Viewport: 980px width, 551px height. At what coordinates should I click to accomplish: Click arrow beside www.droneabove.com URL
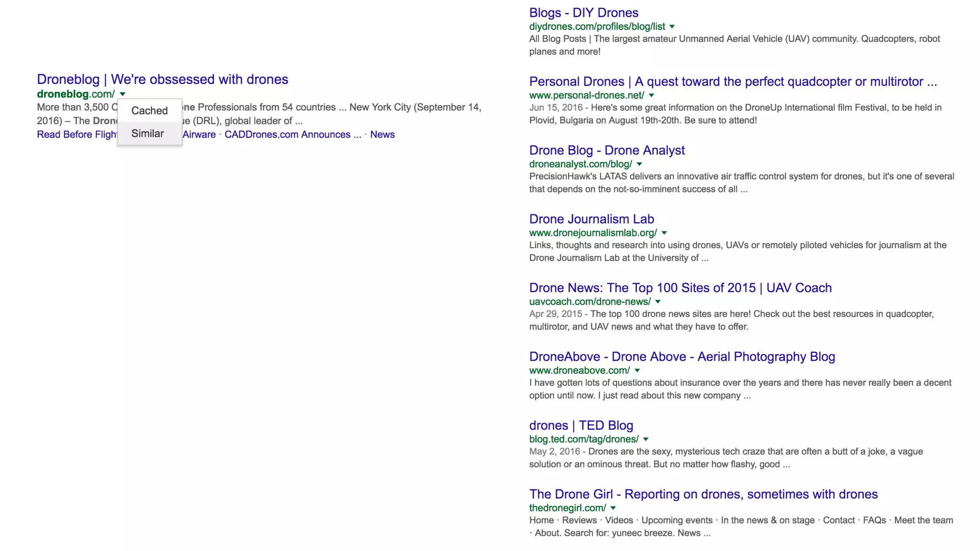[637, 371]
